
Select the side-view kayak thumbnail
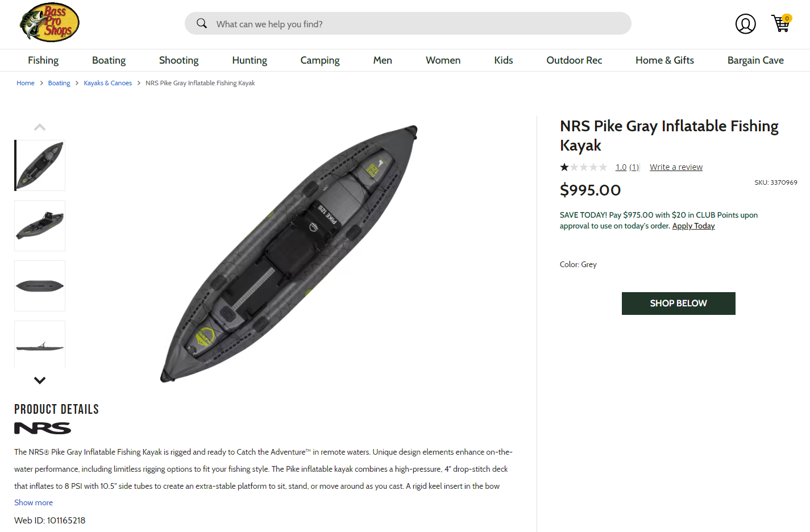click(39, 344)
